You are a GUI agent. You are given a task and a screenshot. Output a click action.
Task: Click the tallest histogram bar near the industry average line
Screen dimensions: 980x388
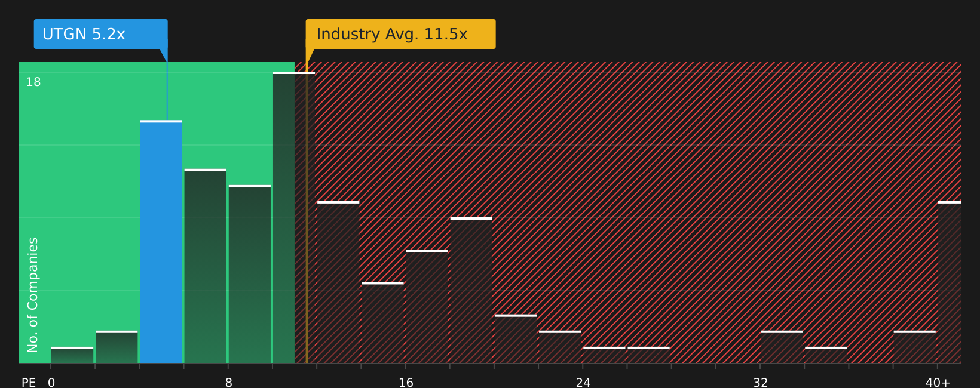294,217
